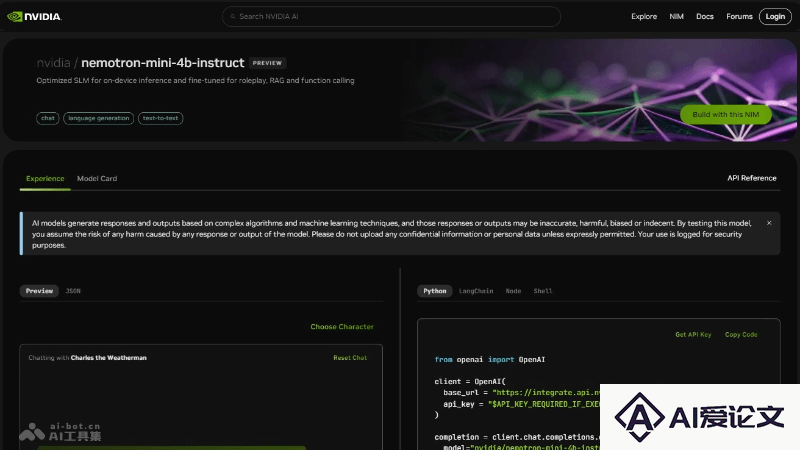800x450 pixels.
Task: Click Build with this NIM
Action: [726, 114]
